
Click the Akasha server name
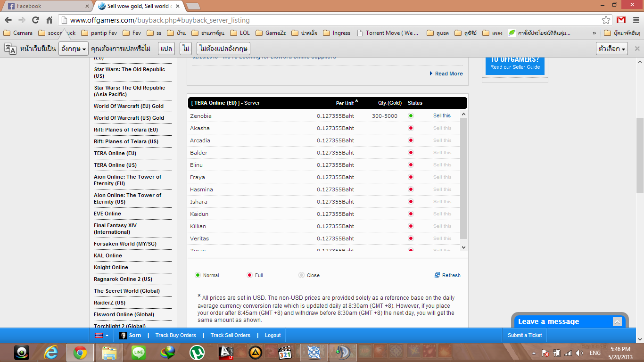[200, 128]
